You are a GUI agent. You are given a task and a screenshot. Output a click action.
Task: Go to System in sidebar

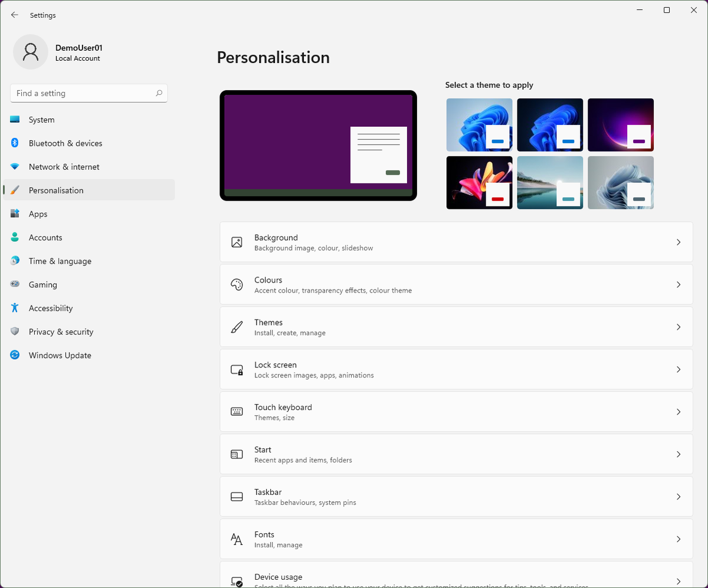click(x=89, y=120)
